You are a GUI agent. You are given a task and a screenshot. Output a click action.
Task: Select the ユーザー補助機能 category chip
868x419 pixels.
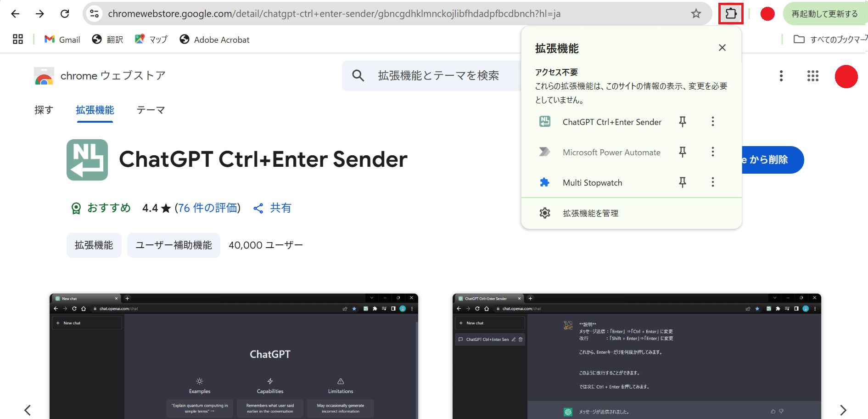[x=174, y=245]
